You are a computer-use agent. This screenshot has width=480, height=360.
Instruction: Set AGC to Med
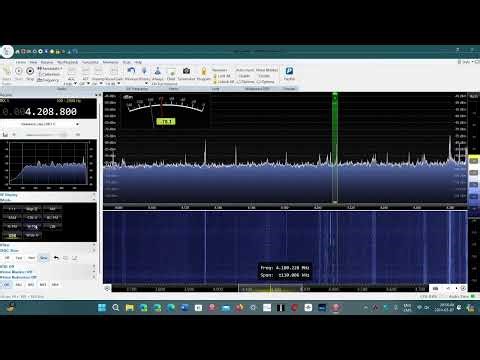coord(31,258)
